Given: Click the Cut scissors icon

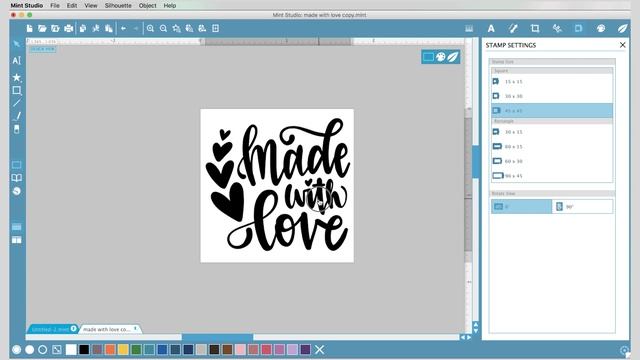Looking at the screenshot, I should (96, 29).
